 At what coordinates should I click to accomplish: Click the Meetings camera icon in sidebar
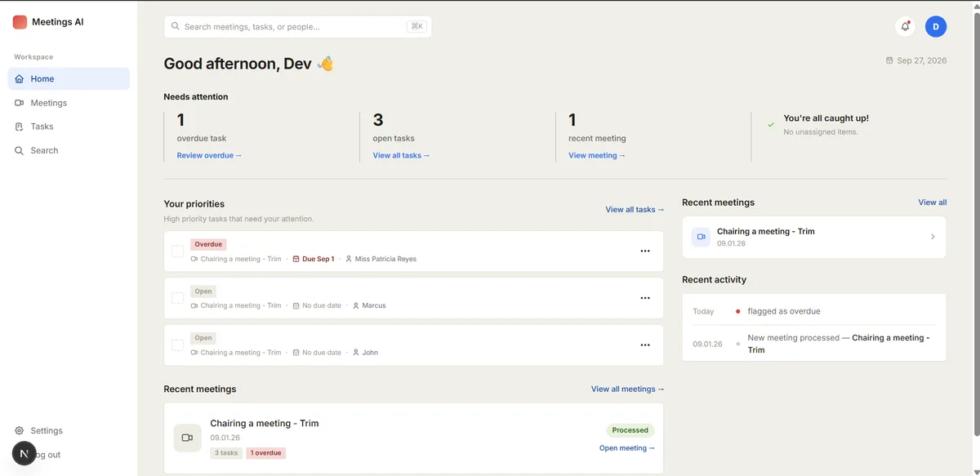click(x=20, y=103)
